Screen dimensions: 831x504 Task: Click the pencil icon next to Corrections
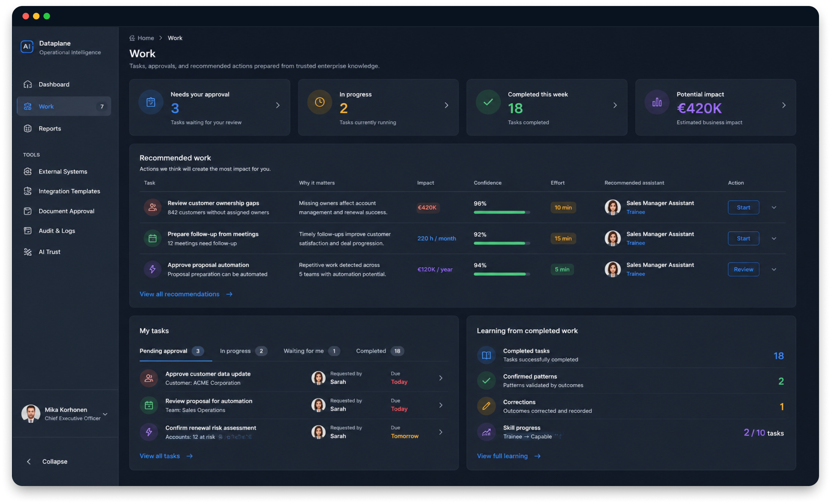(486, 406)
